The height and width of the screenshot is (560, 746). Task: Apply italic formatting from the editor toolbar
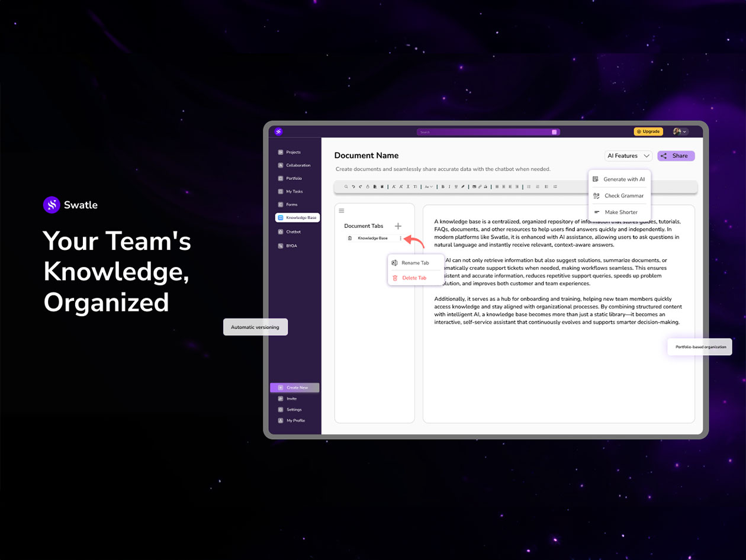449,186
